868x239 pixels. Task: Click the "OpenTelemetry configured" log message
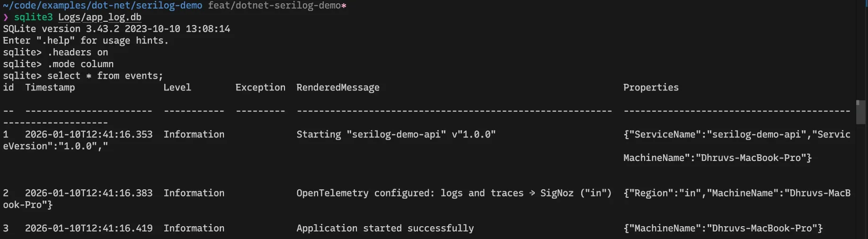[453, 193]
